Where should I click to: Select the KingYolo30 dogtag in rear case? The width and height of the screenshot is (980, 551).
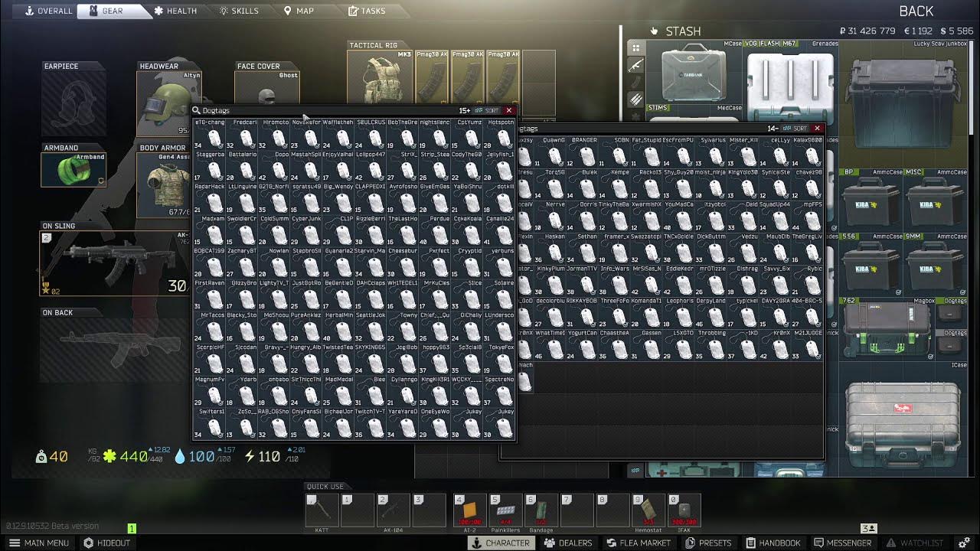743,184
